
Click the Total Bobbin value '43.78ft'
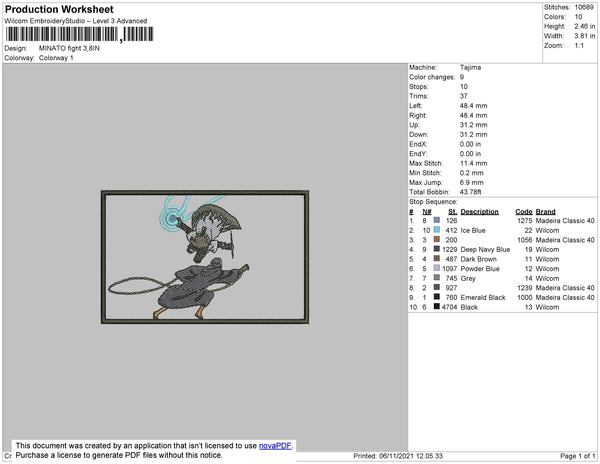[470, 192]
